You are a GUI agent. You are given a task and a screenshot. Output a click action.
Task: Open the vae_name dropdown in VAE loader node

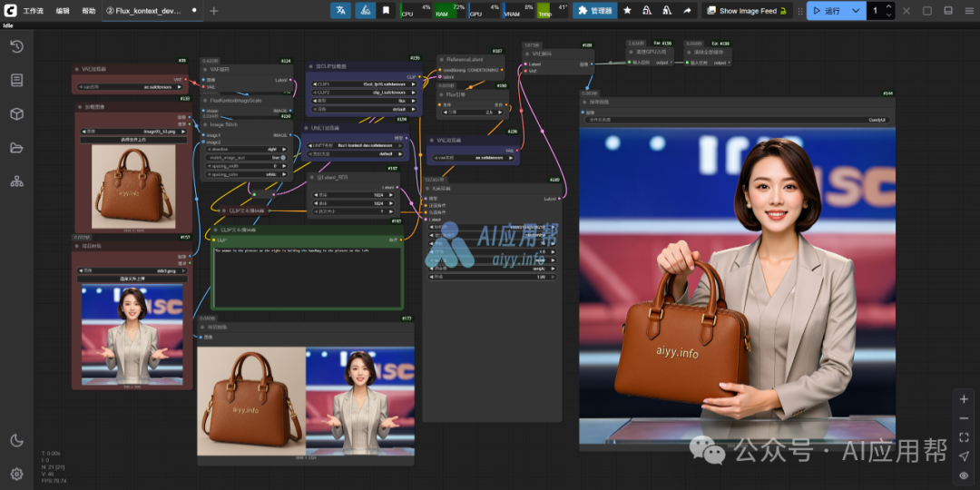click(x=132, y=87)
